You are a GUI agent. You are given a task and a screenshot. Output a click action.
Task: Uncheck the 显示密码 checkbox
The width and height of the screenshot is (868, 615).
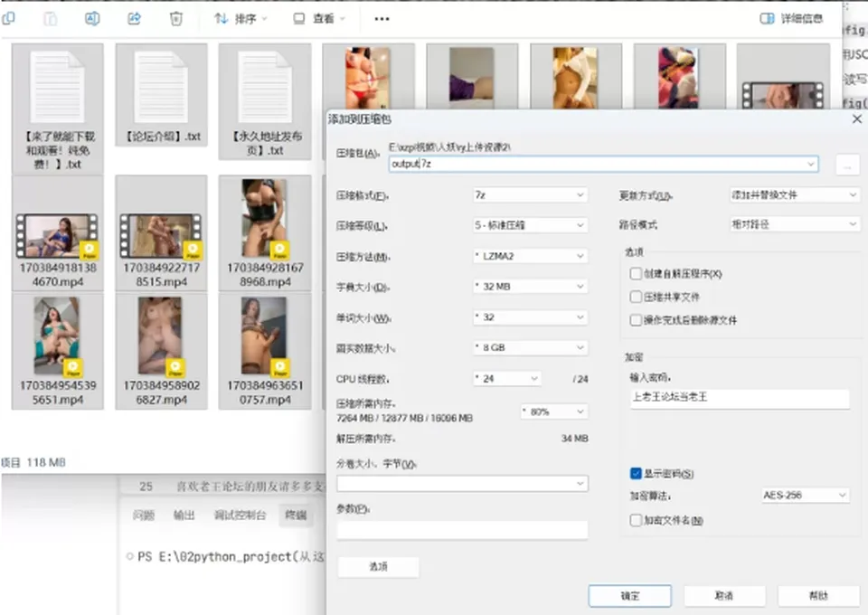click(636, 473)
